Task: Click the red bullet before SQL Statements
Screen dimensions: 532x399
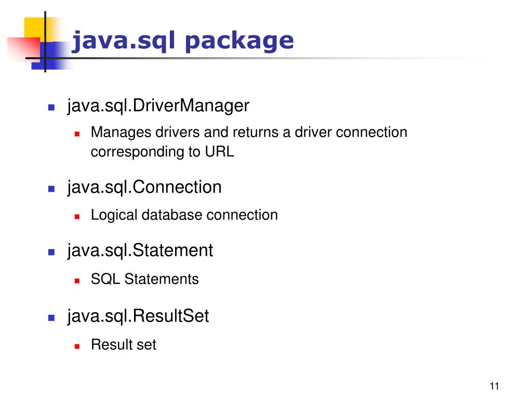Action: click(77, 281)
